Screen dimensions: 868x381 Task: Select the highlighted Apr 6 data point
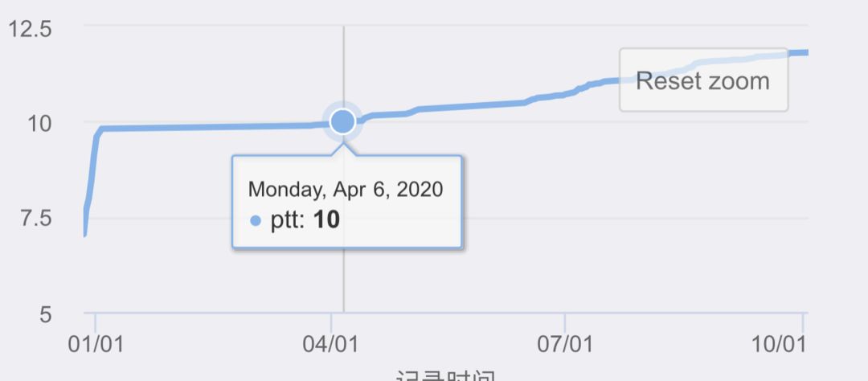[342, 121]
